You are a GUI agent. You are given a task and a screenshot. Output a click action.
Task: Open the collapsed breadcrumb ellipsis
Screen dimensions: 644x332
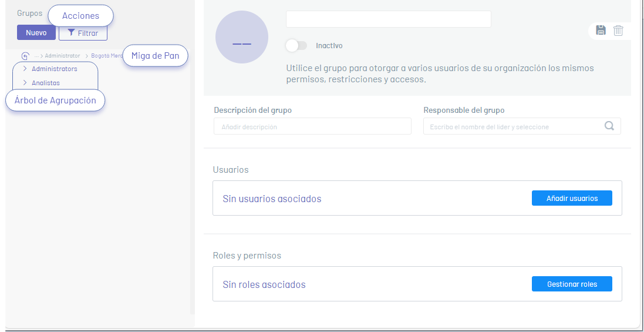pyautogui.click(x=36, y=56)
